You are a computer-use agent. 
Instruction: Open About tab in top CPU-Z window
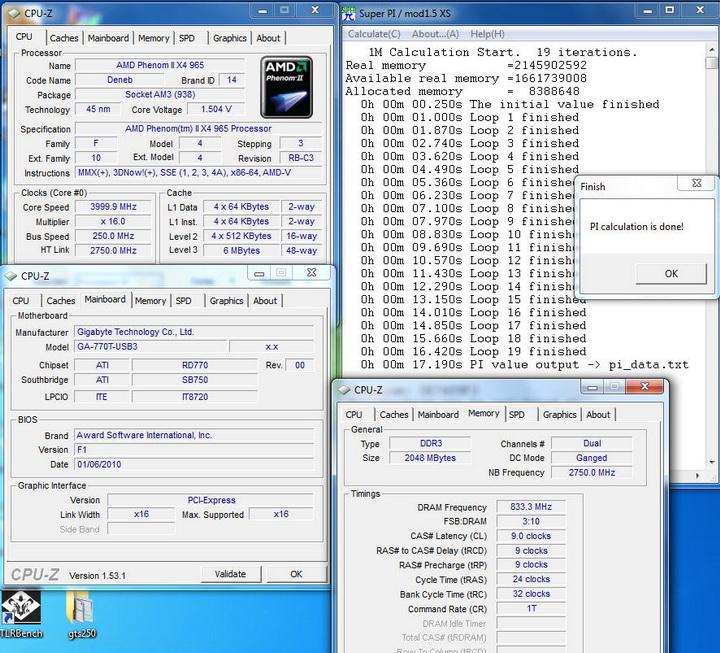[268, 38]
